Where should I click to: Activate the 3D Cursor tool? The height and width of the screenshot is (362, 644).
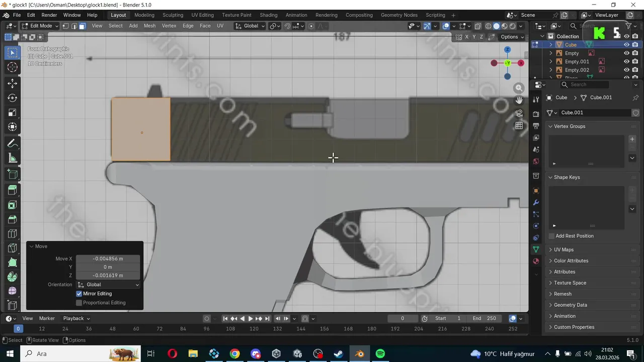pyautogui.click(x=13, y=67)
